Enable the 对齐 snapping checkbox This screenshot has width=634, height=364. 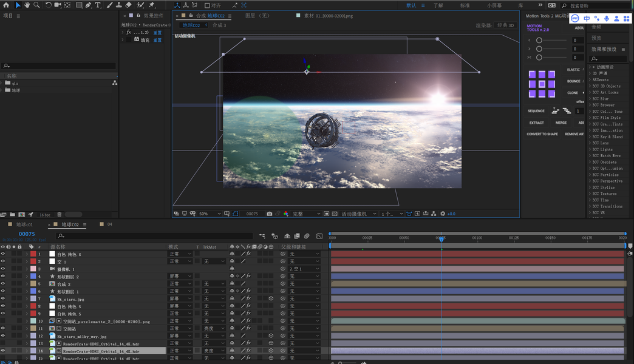(207, 5)
